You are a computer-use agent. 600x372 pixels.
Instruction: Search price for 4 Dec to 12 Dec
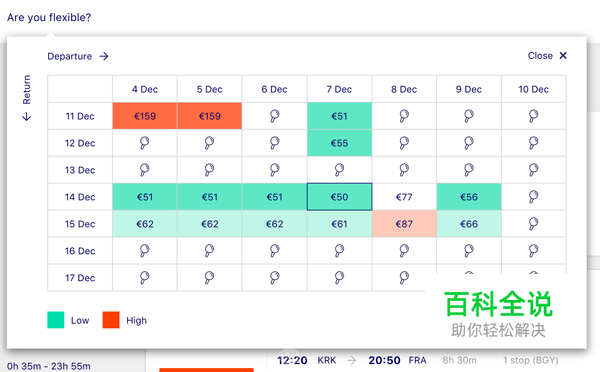point(145,143)
